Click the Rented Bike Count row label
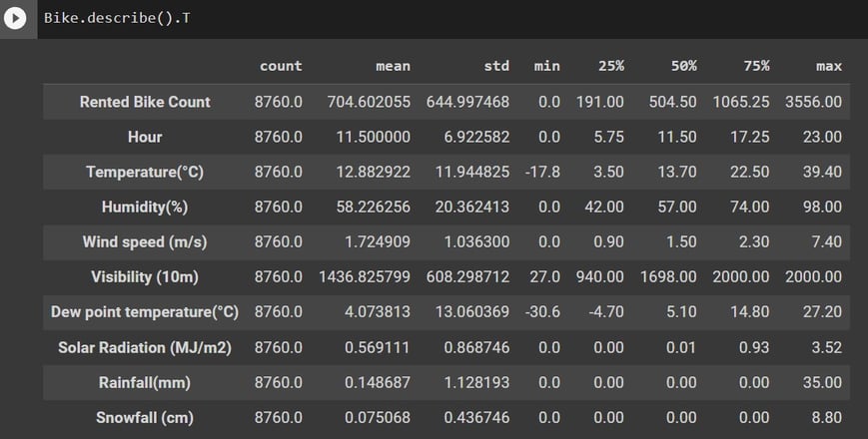 [145, 102]
